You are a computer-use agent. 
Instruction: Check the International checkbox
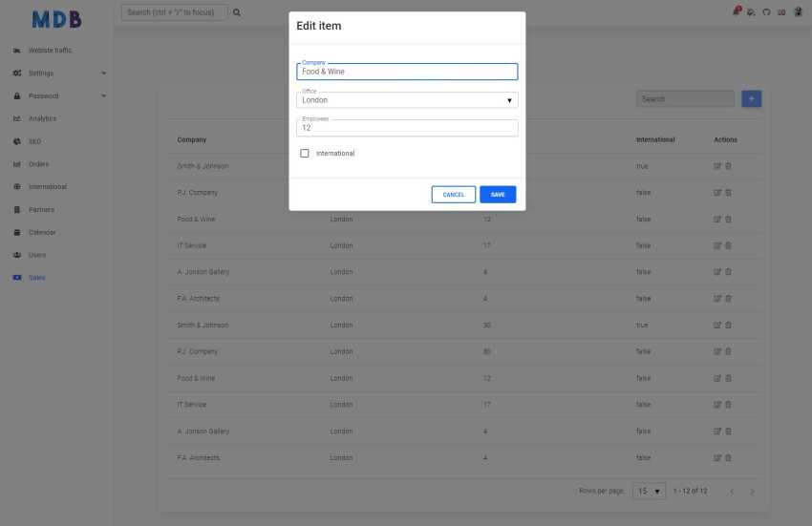305,154
